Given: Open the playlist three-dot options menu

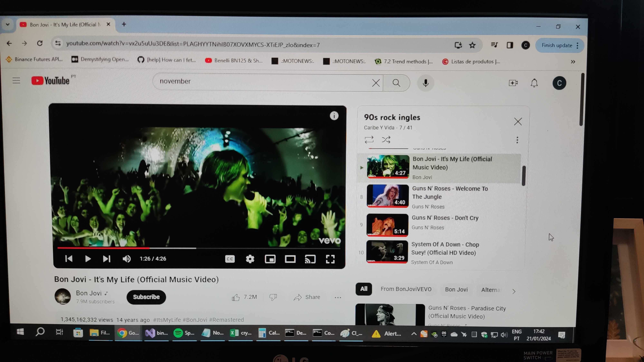Looking at the screenshot, I should click(517, 140).
